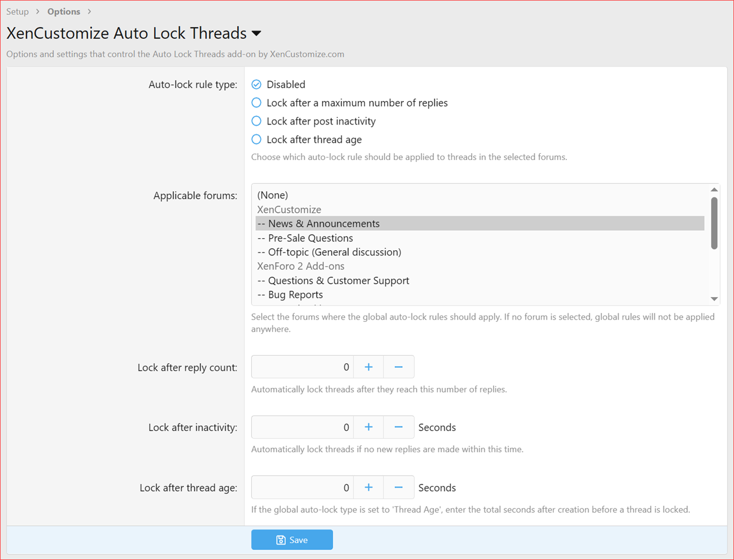The width and height of the screenshot is (734, 560).
Task: Click the forums list scrollbar down arrow
Action: 714,299
